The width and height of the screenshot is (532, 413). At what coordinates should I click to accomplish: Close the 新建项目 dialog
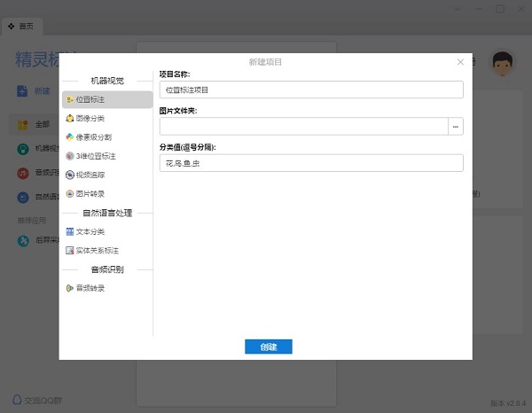pos(460,62)
